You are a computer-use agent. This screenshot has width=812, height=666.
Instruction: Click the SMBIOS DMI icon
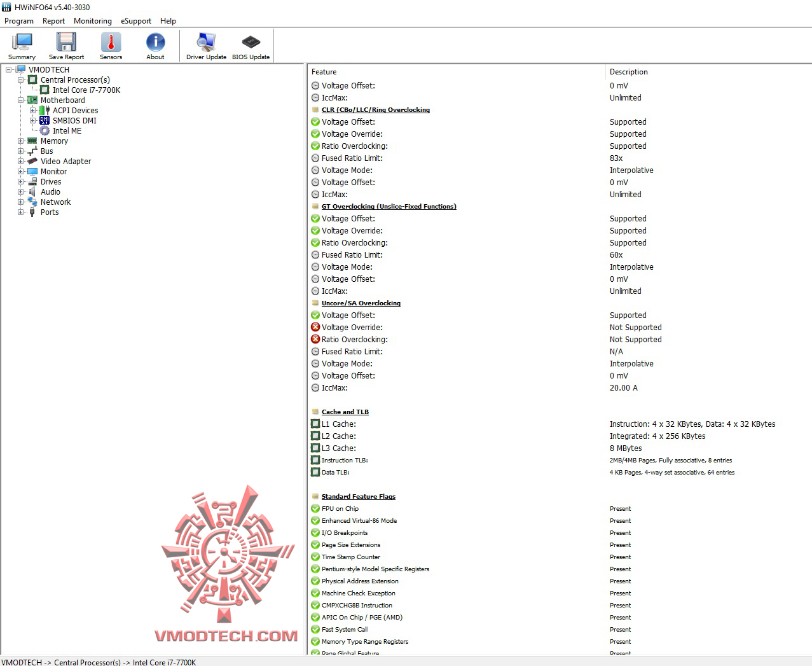click(x=45, y=121)
